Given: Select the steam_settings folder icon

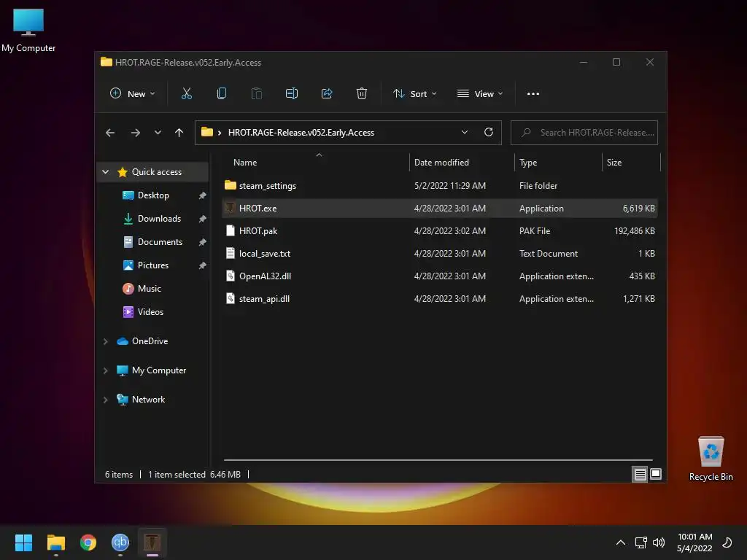Looking at the screenshot, I should 230,185.
